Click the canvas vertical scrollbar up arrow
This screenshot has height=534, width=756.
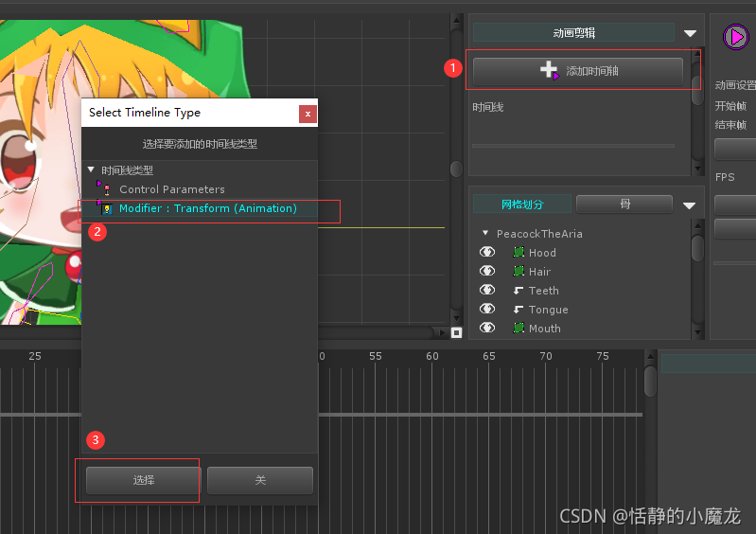pos(456,20)
